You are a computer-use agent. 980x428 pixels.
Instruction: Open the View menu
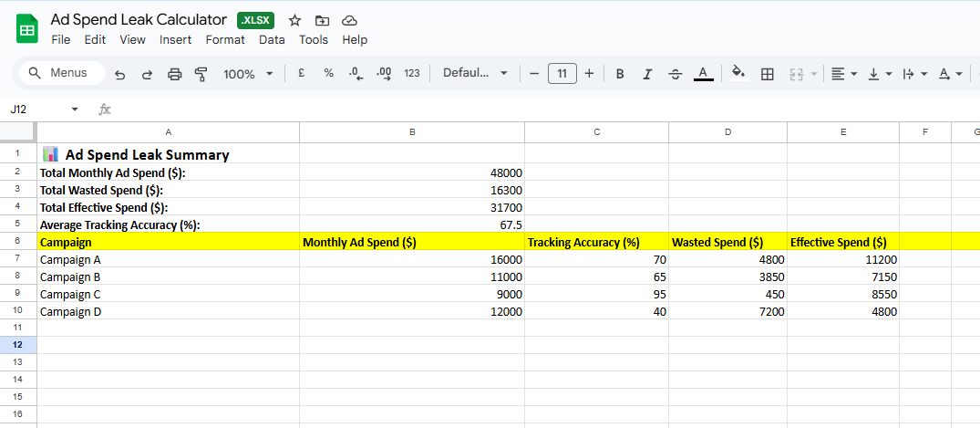click(x=132, y=39)
